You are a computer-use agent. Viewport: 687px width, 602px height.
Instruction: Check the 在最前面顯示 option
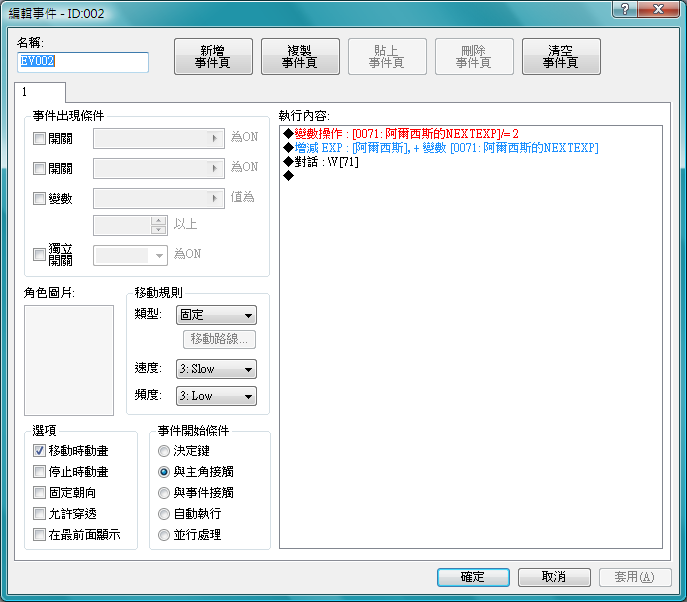[39, 535]
